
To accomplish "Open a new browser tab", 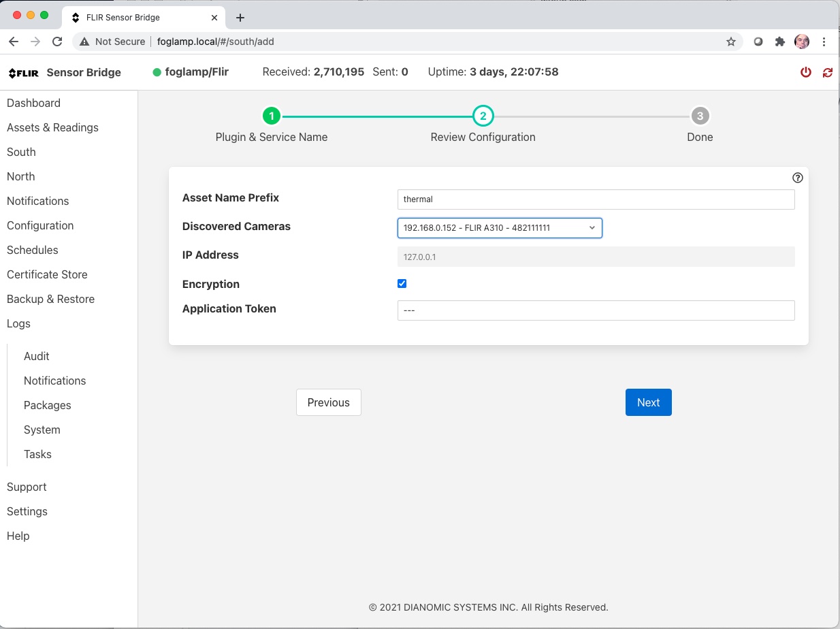I will pos(240,18).
